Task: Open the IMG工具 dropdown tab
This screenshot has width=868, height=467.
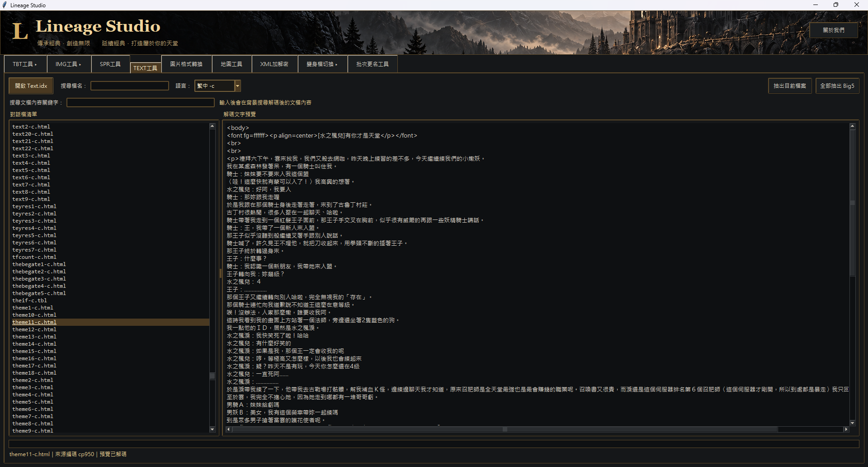Action: [68, 64]
